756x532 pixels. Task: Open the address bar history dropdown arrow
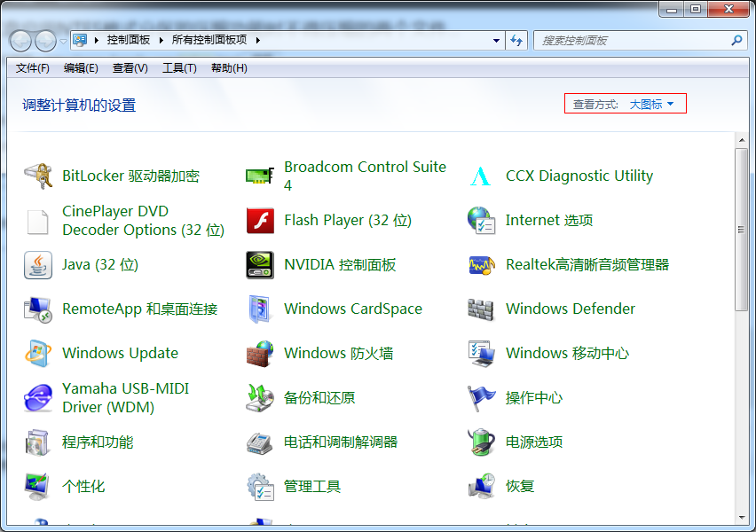[x=496, y=41]
